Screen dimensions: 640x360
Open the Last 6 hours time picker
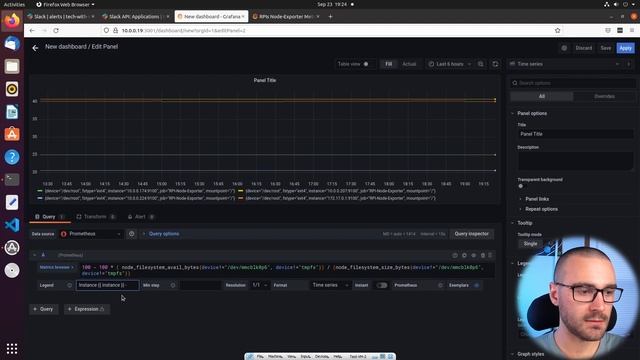click(449, 64)
